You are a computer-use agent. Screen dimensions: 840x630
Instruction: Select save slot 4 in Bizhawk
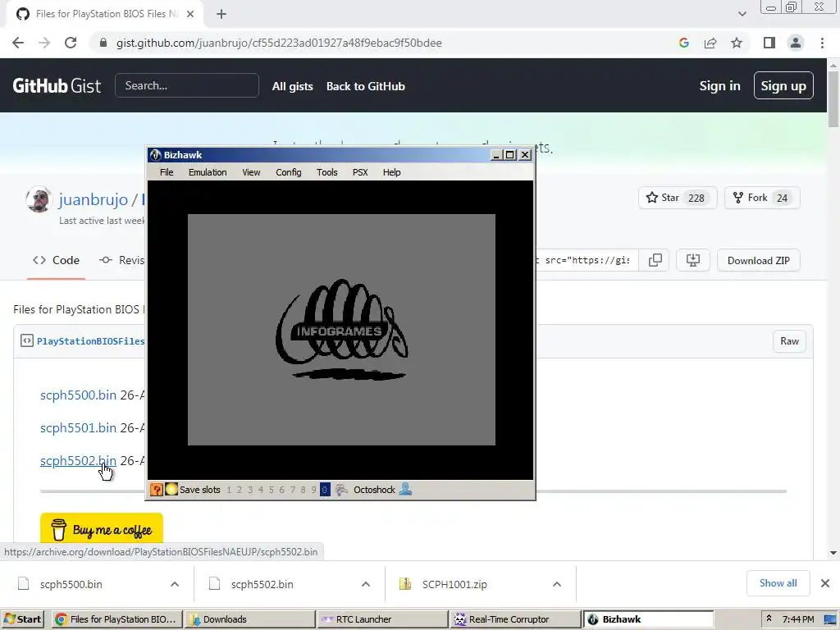pyautogui.click(x=261, y=490)
